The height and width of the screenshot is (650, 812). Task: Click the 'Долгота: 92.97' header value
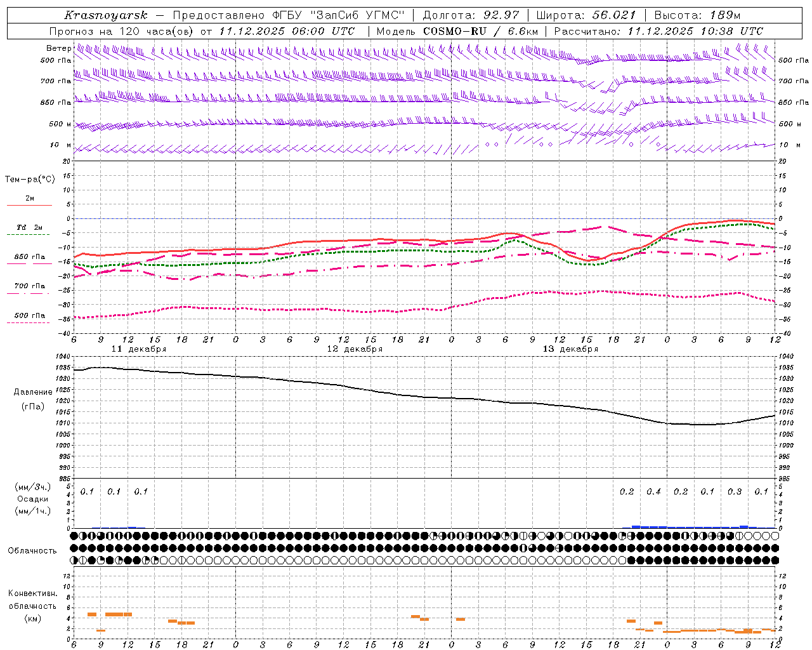click(x=471, y=15)
